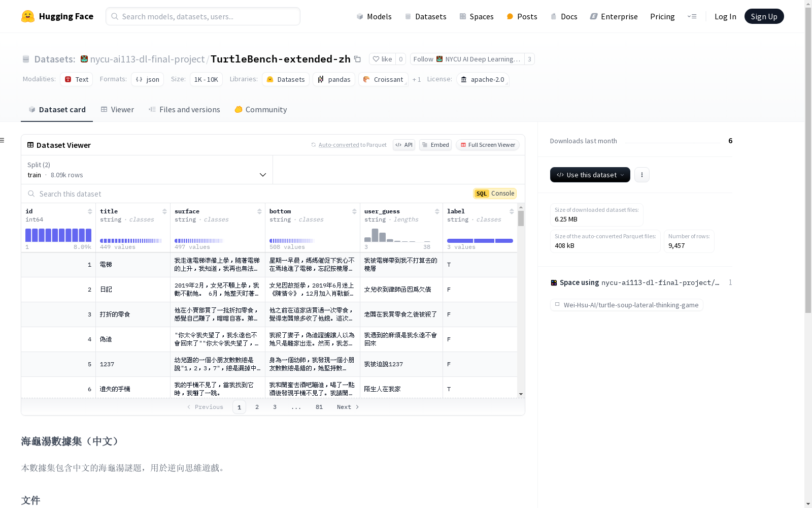Open Datasets in the top navigation
Image resolution: width=812 pixels, height=508 pixels.
coord(425,16)
